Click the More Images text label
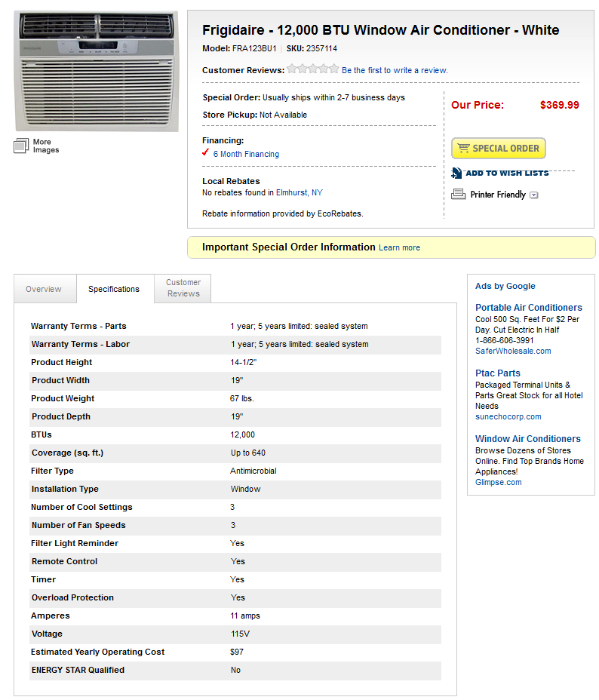599x700 pixels. pos(45,146)
